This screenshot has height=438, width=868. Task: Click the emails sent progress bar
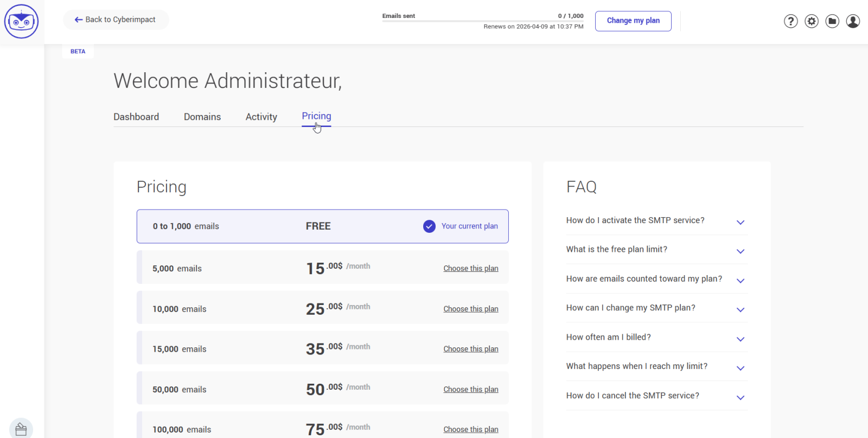(482, 21)
